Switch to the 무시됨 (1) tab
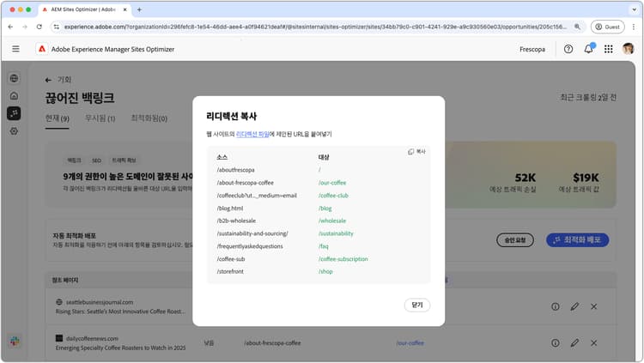Viewport: 644px width, 363px height. tap(100, 118)
